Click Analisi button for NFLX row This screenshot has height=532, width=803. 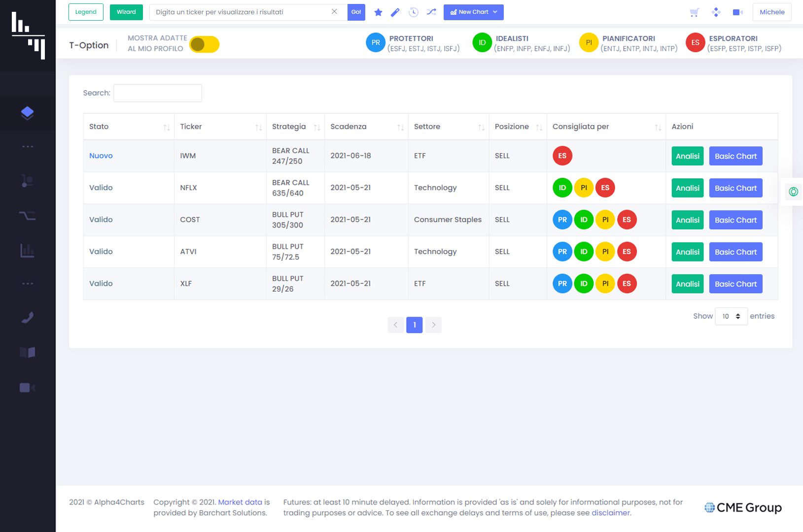coord(687,188)
